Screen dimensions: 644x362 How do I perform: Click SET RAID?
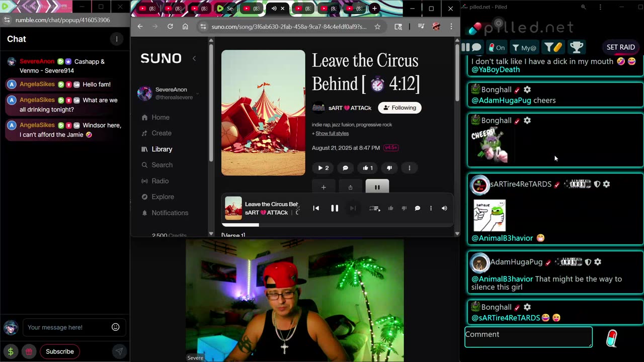[620, 47]
